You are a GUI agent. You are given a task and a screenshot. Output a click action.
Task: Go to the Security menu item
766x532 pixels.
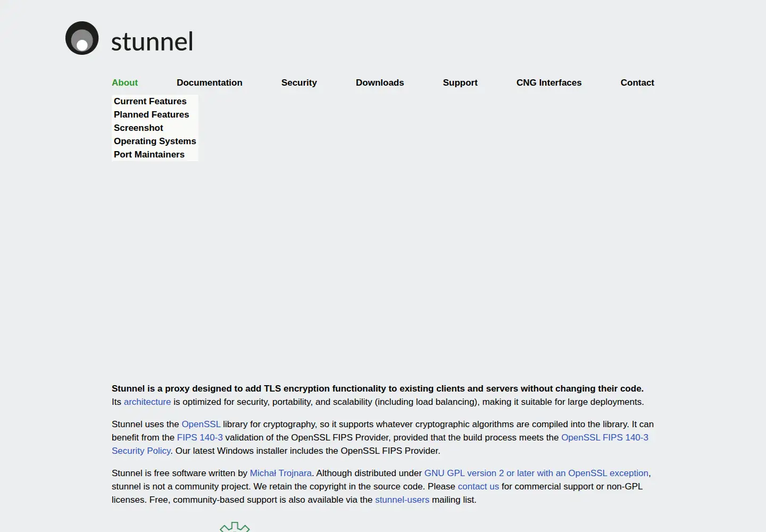click(x=299, y=82)
